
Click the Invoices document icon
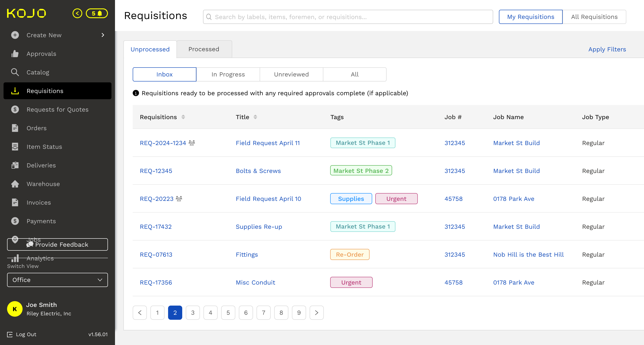[x=15, y=202]
